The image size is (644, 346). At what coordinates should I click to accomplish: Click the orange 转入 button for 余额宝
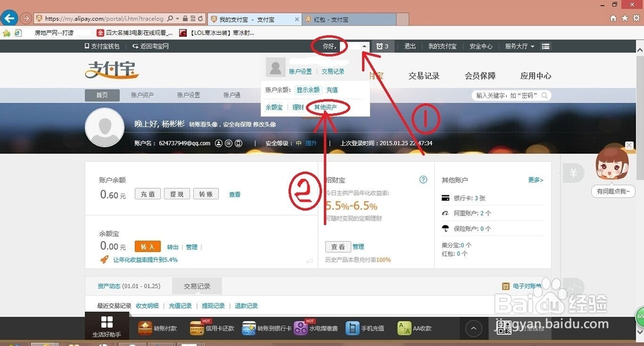tap(147, 246)
